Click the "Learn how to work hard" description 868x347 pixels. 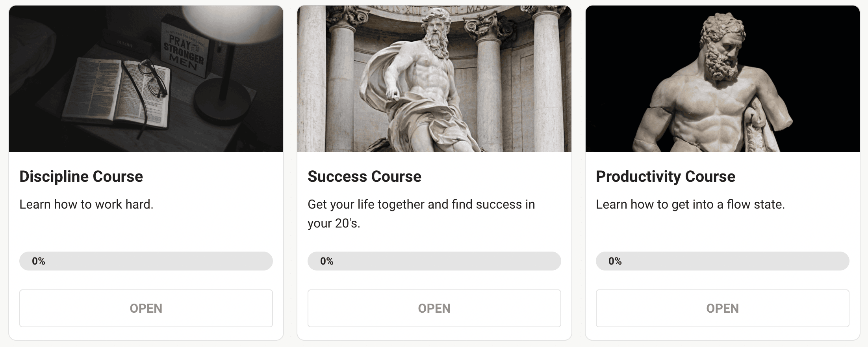(x=86, y=204)
